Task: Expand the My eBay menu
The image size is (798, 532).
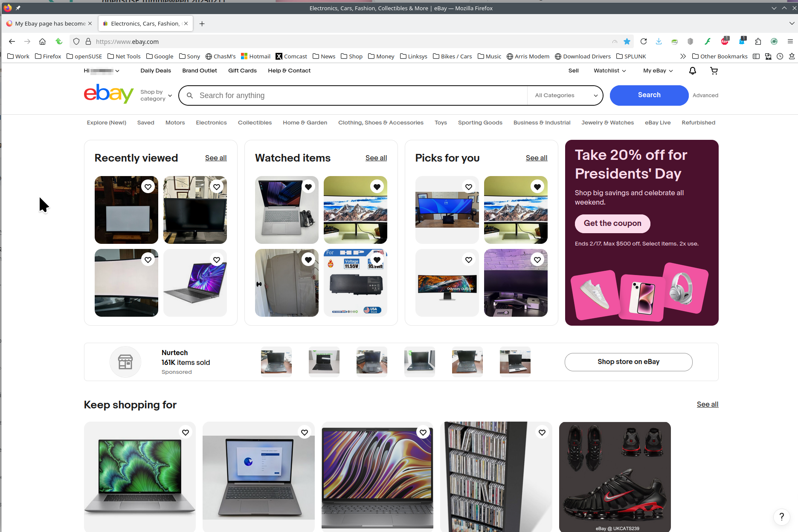Action: 658,71
